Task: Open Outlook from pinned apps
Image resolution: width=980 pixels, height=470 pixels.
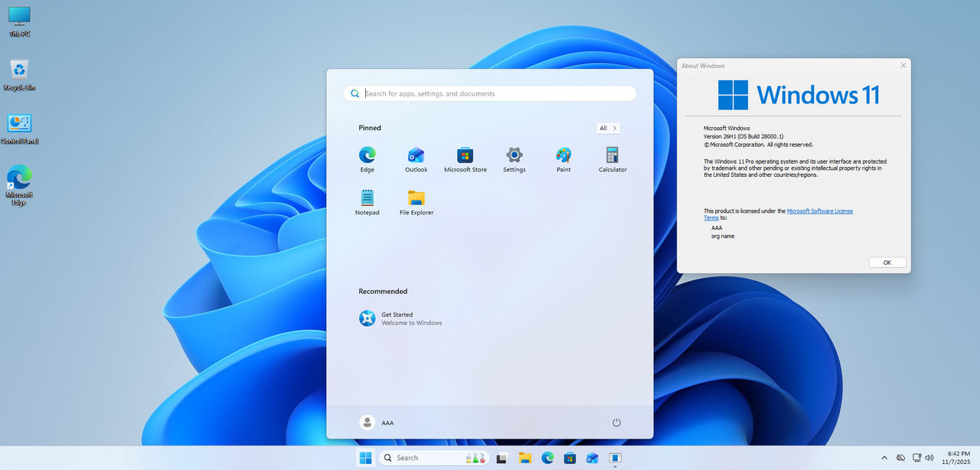Action: pyautogui.click(x=416, y=159)
